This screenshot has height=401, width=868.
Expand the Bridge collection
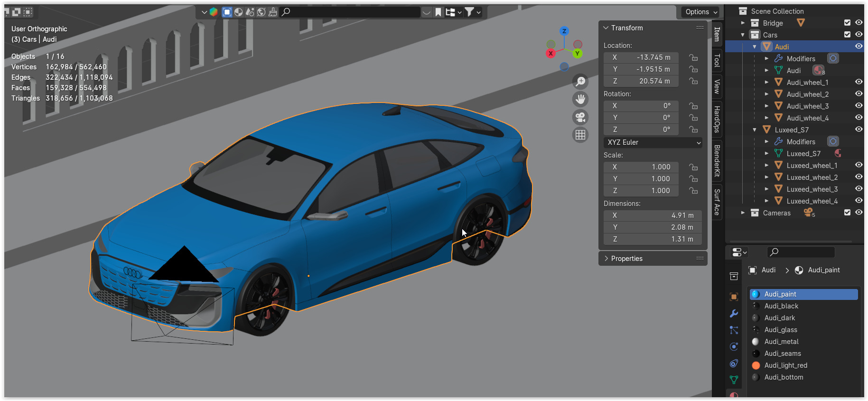click(x=743, y=23)
